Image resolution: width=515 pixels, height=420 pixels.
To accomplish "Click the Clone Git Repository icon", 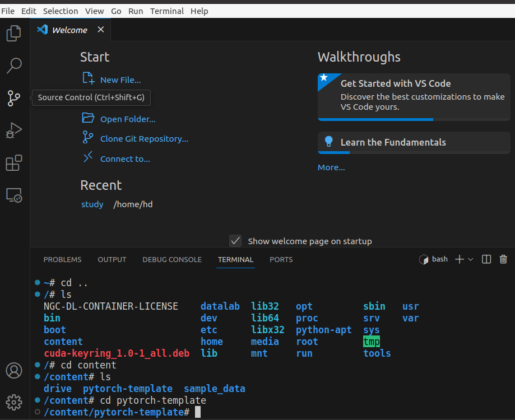I will [x=87, y=137].
